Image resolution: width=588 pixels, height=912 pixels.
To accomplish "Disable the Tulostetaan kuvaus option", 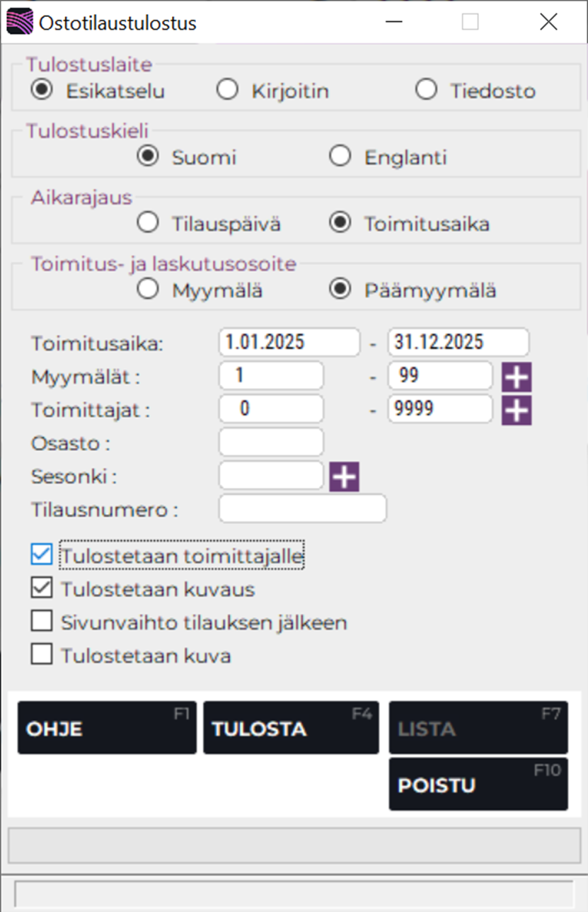I will click(x=42, y=588).
